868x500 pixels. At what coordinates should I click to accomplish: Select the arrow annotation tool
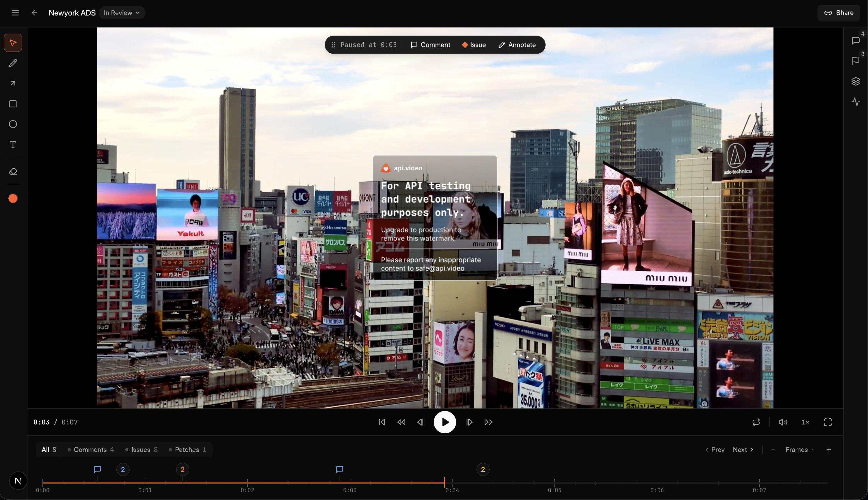(13, 83)
